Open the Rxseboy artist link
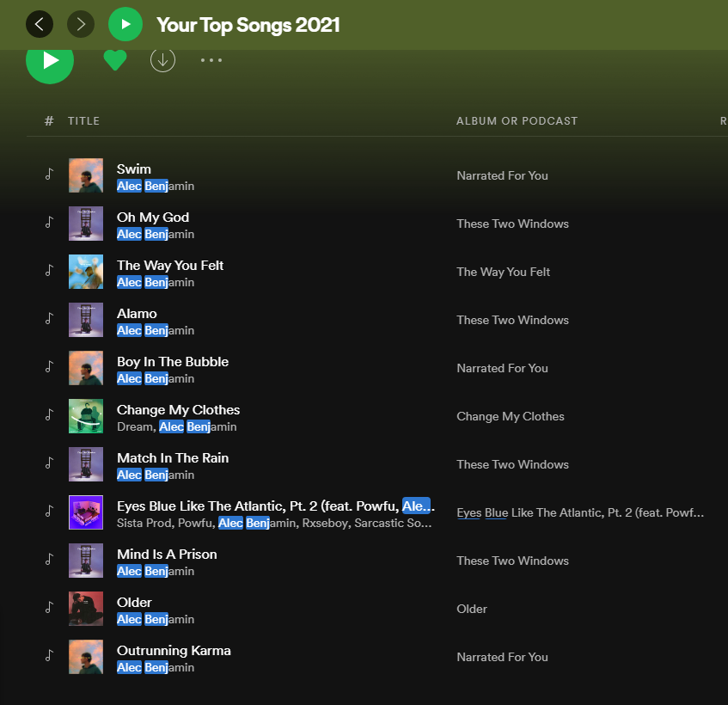Image resolution: width=728 pixels, height=705 pixels. click(325, 524)
